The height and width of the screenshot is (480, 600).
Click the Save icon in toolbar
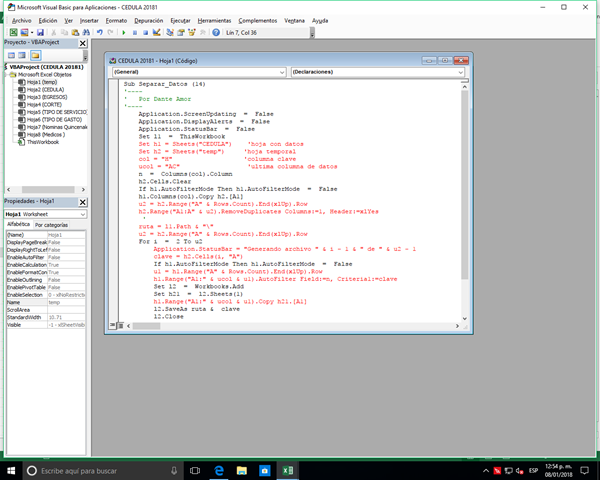pos(38,32)
